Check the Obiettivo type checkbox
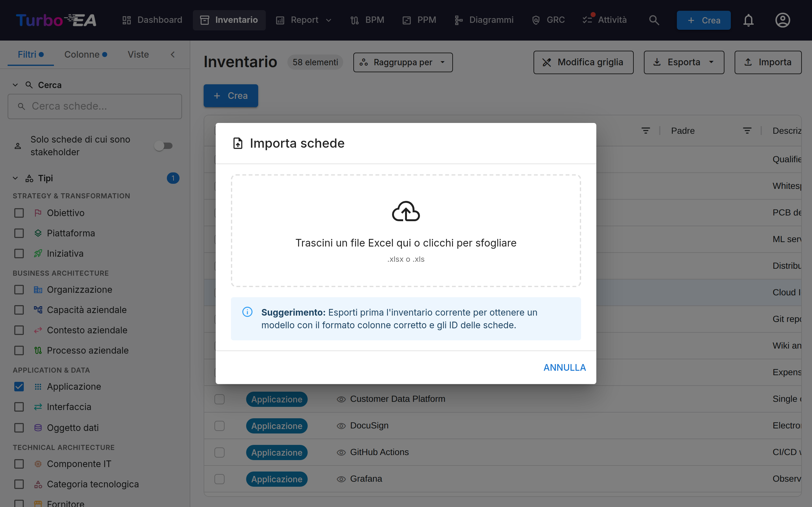This screenshot has height=507, width=812. [19, 213]
